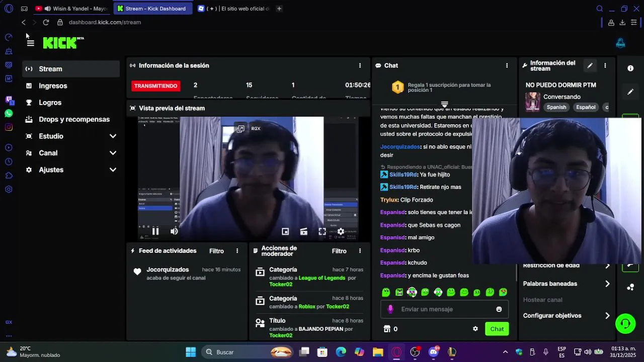This screenshot has height=362, width=644.
Task: Pause the stream preview player
Action: (x=155, y=231)
